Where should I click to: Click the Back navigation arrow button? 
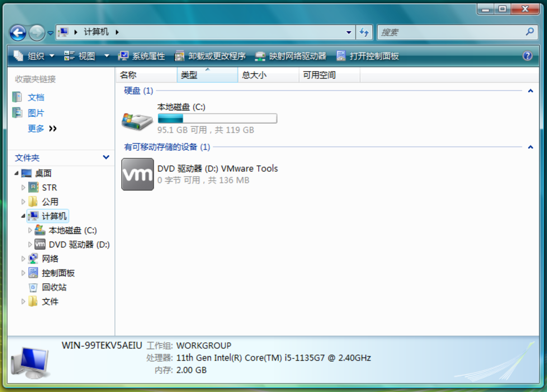(x=18, y=33)
